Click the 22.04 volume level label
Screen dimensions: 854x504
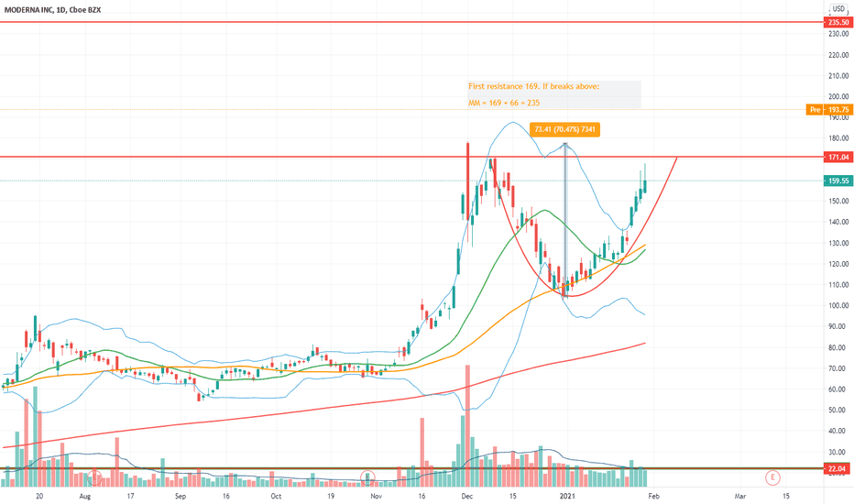(838, 468)
